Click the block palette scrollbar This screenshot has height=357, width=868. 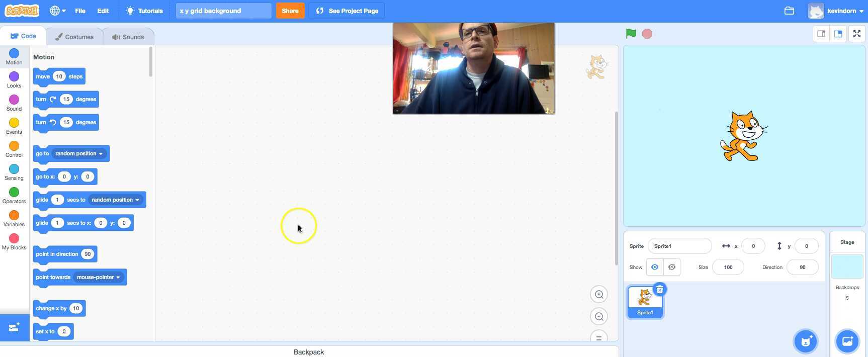click(151, 62)
